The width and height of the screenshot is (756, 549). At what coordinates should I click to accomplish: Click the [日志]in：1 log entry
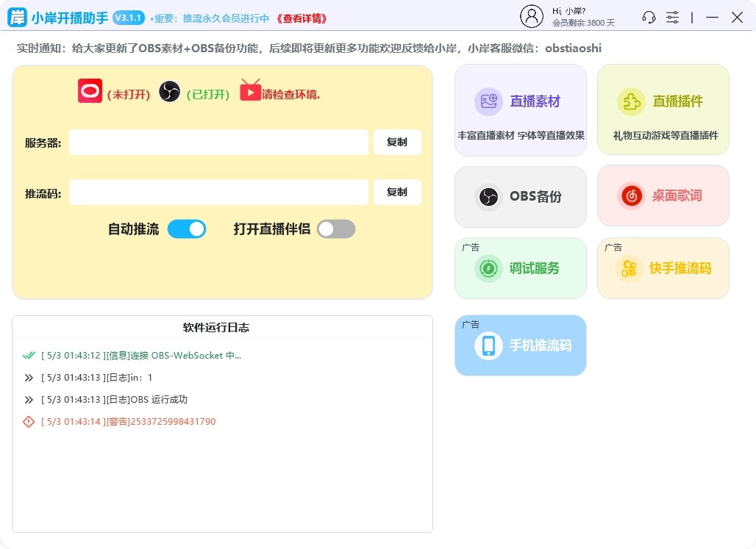[x=96, y=378]
